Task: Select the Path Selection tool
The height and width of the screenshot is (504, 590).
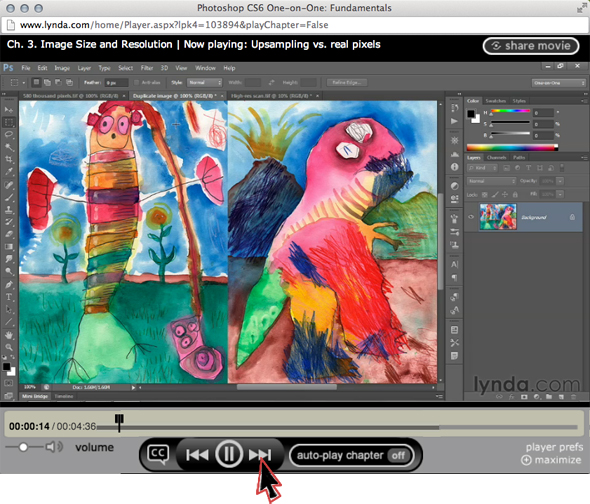Action: (9, 309)
